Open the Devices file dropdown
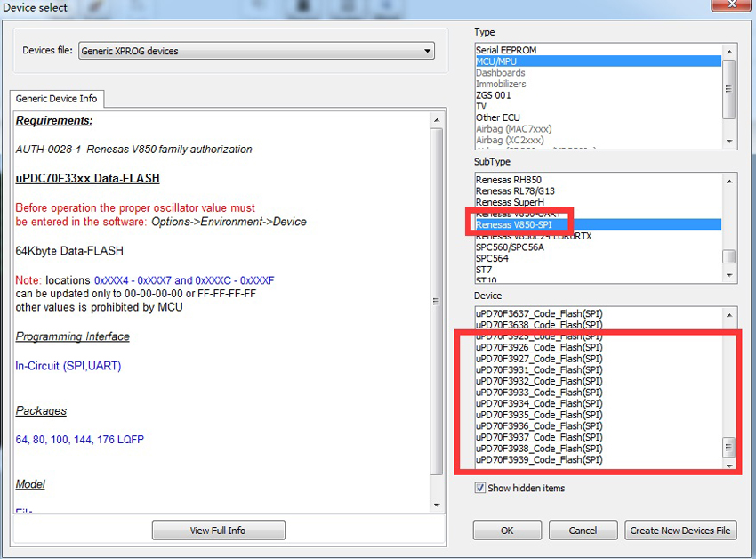756x559 pixels. [x=256, y=51]
